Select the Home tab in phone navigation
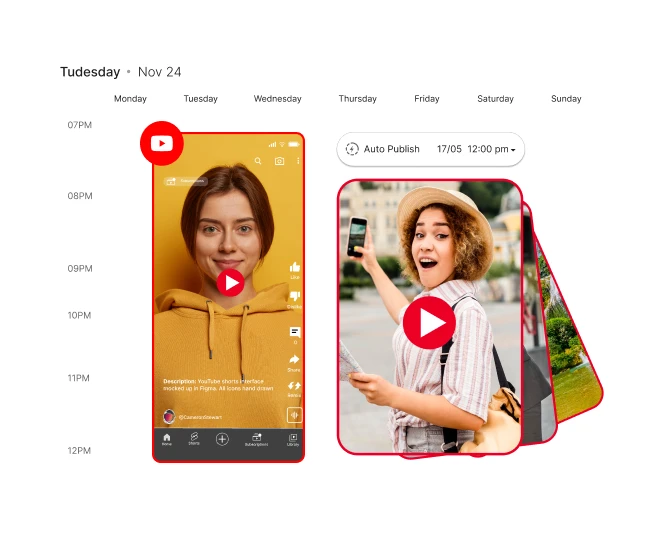Viewport: 670px width, 537px height. (x=167, y=439)
